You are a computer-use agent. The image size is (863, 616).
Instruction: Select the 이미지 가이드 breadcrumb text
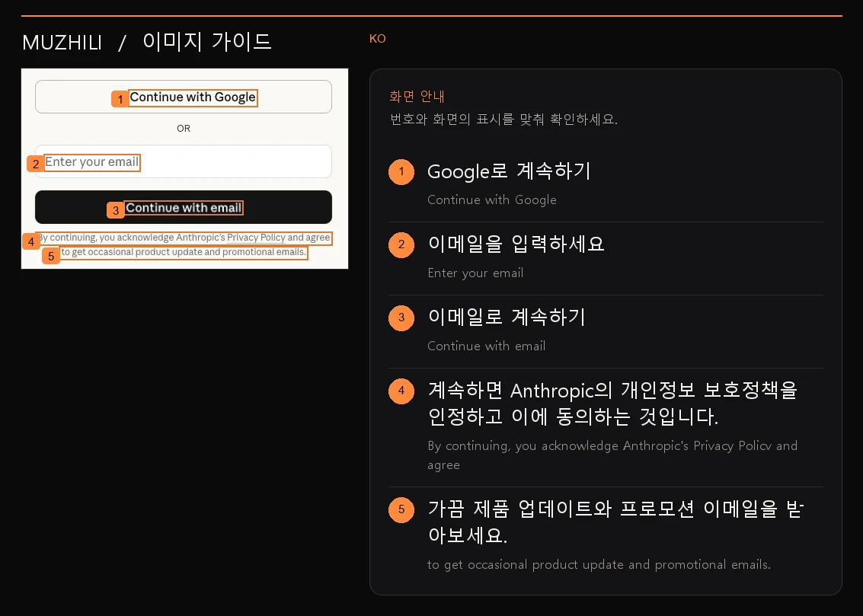tap(207, 42)
